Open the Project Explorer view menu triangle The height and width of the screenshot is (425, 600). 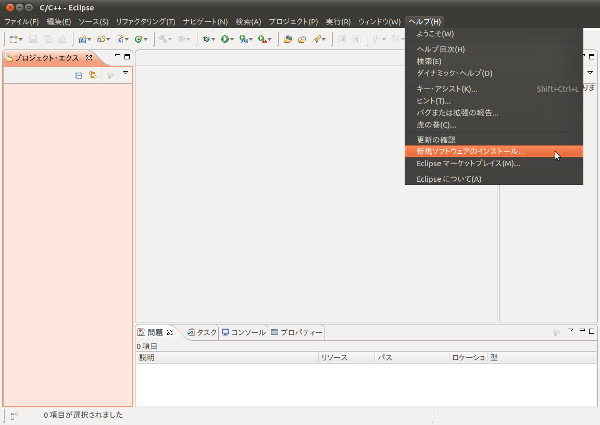click(x=125, y=72)
